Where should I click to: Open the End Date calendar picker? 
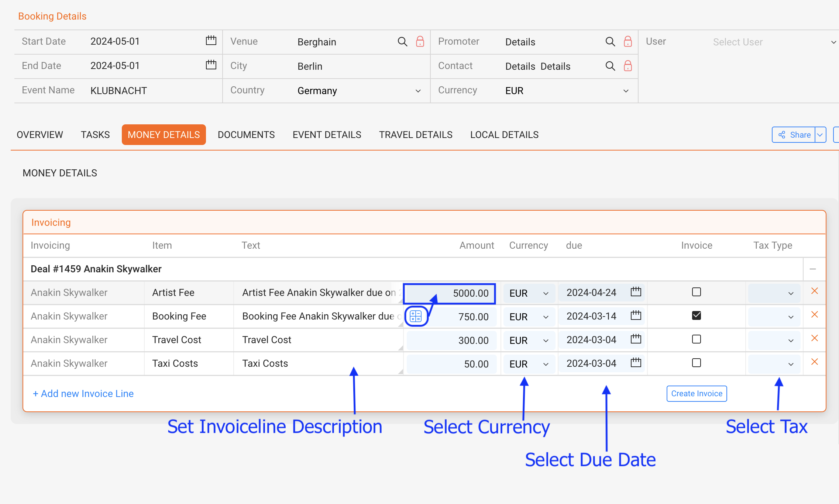click(x=210, y=65)
